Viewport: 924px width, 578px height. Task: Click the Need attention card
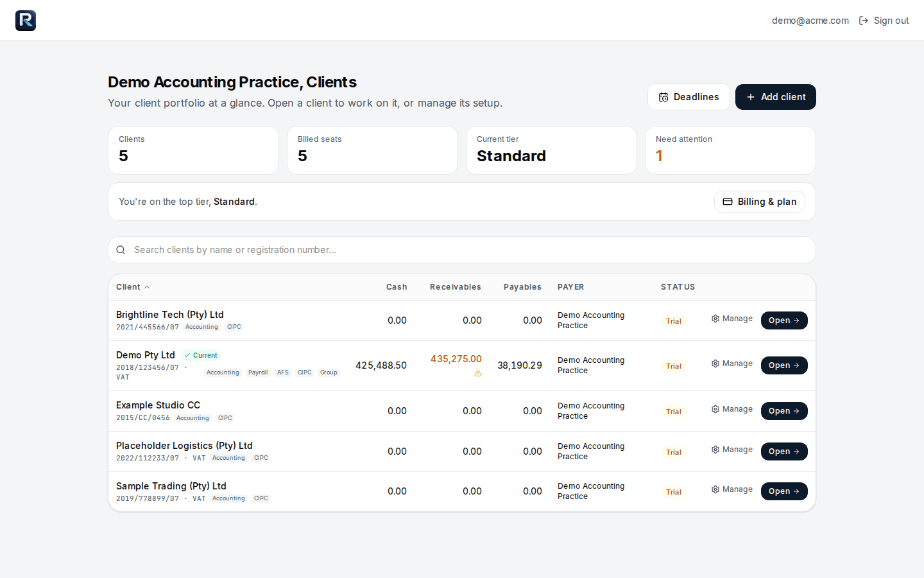tap(730, 150)
